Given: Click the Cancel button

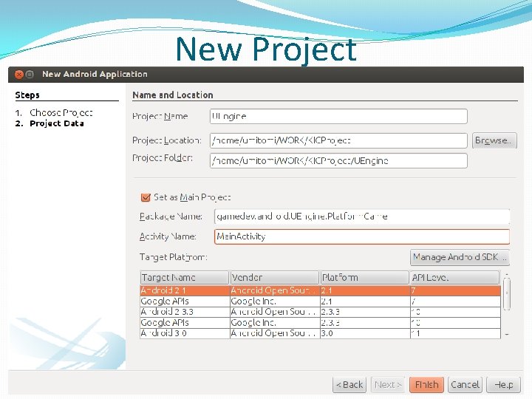Looking at the screenshot, I should click(x=465, y=385).
